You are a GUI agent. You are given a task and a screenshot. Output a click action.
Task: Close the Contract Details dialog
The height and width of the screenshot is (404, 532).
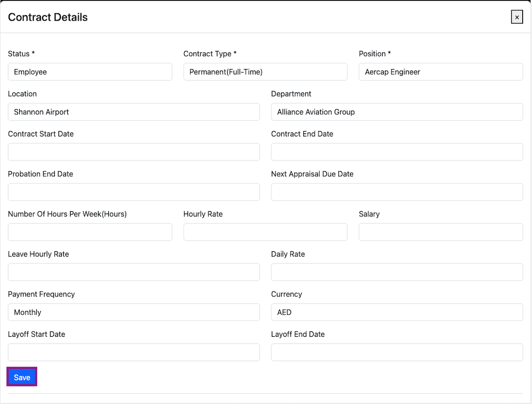517,17
